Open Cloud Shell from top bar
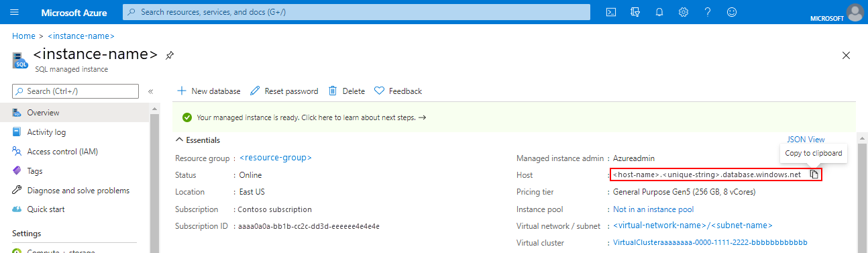Image resolution: width=868 pixels, height=253 pixels. point(611,12)
